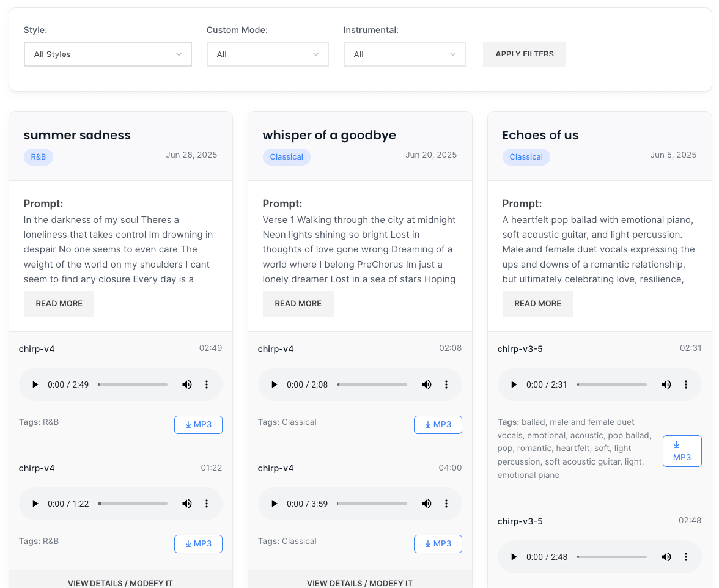This screenshot has height=588, width=719.
Task: Expand the Custom Mode dropdown
Action: click(x=267, y=54)
